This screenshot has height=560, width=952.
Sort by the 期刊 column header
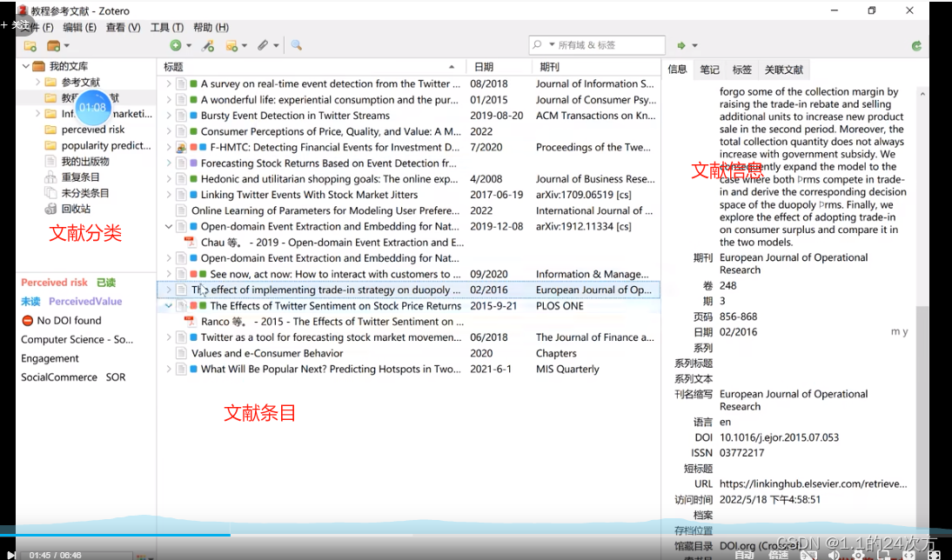[x=595, y=67]
